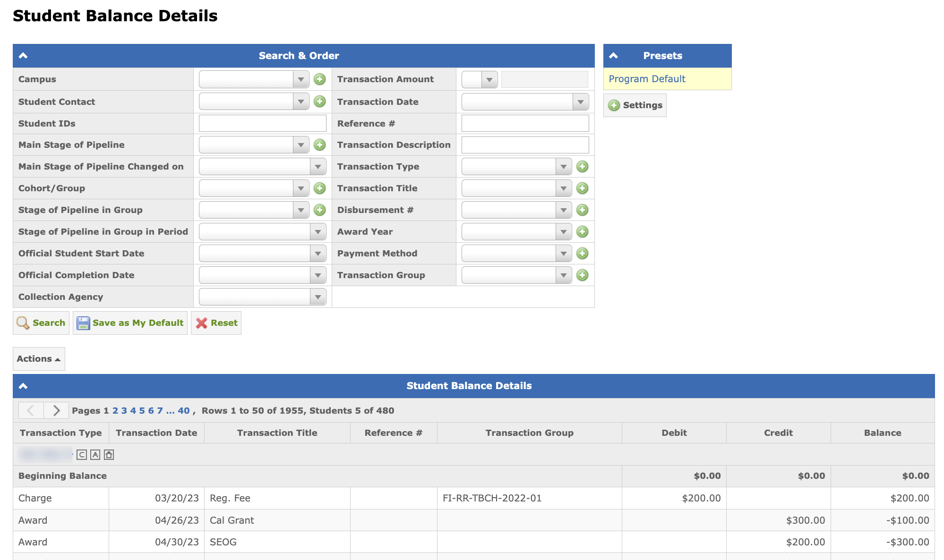Click the 'A' icon in student row
This screenshot has width=944, height=560.
click(x=95, y=455)
